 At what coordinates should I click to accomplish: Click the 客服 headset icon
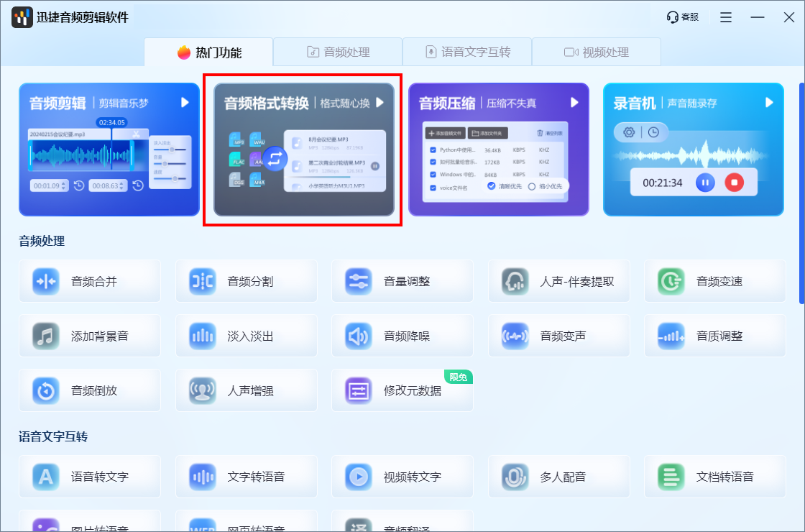coord(672,17)
